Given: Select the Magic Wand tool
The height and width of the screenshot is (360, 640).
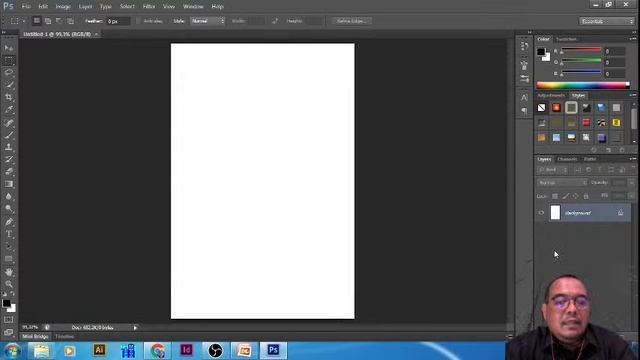Looking at the screenshot, I should point(9,85).
